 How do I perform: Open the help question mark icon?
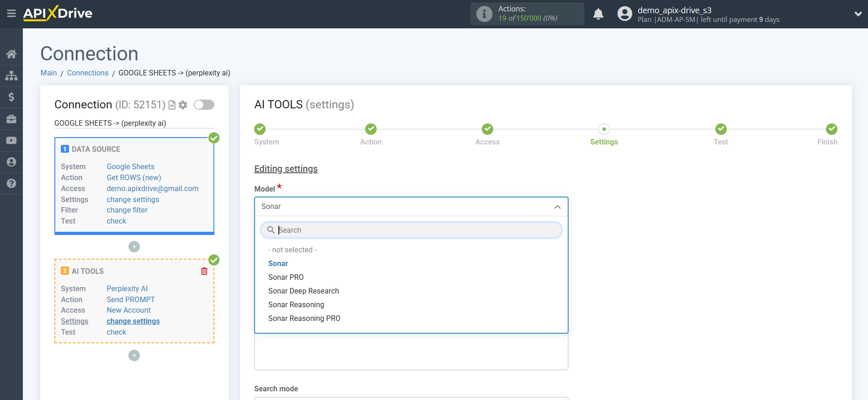11,183
